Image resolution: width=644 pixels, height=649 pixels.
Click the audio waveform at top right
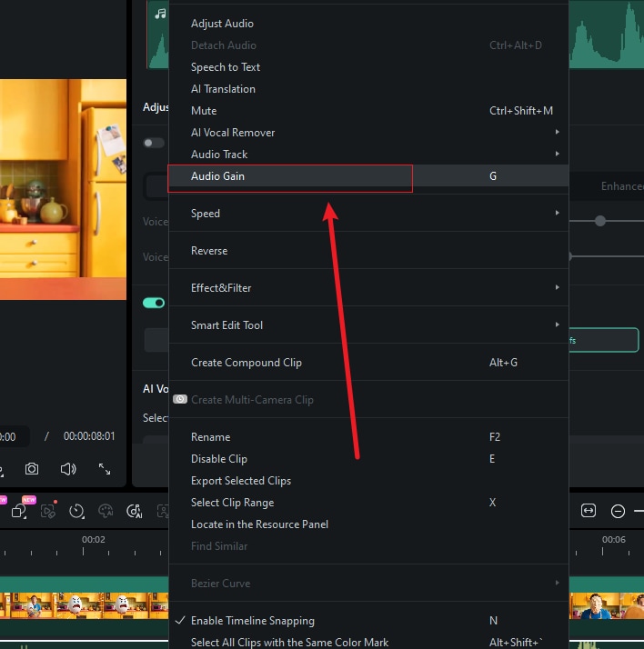(607, 34)
